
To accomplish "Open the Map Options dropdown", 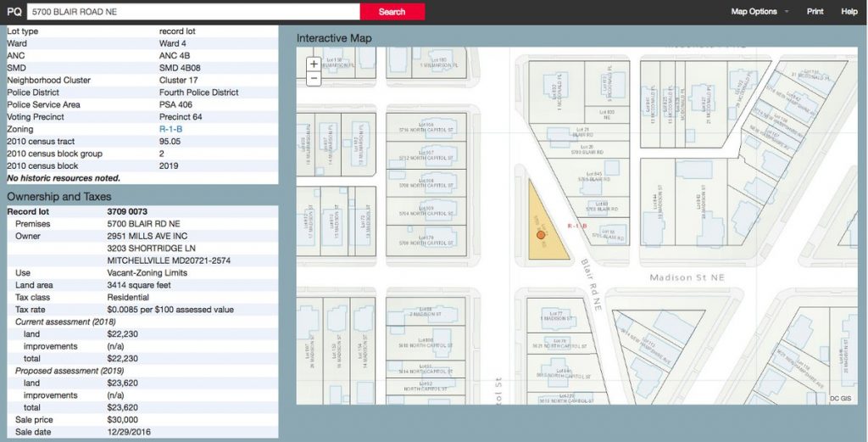I will tap(754, 12).
